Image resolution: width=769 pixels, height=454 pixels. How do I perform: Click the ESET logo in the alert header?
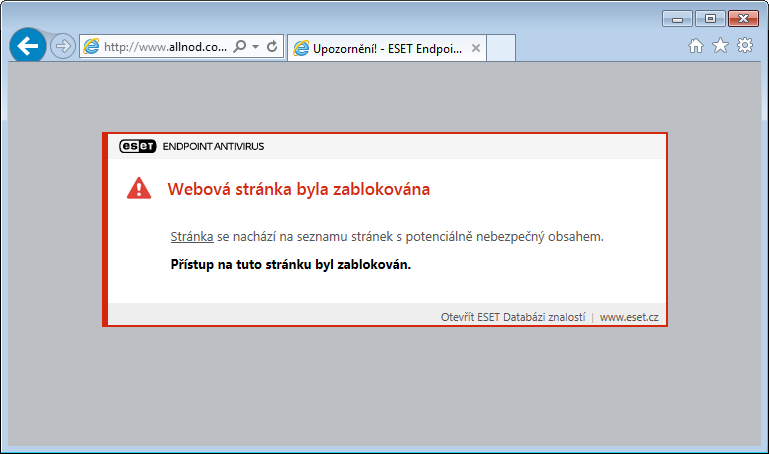point(137,146)
